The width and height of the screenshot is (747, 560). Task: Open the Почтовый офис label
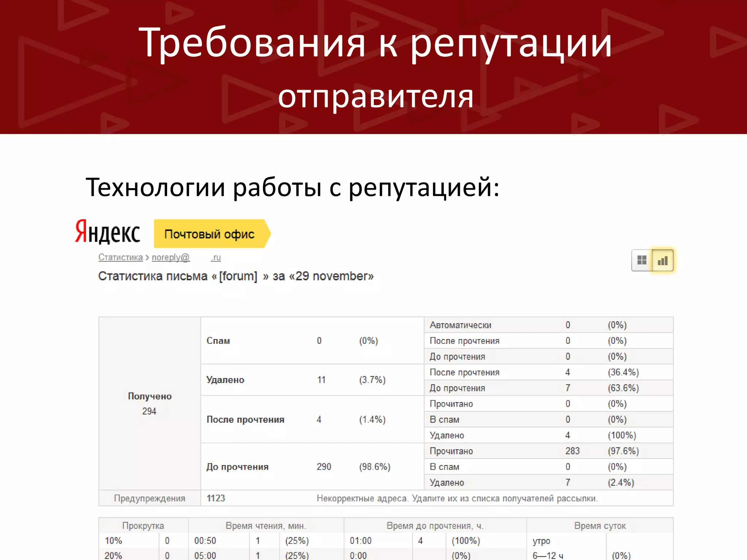[x=212, y=234]
